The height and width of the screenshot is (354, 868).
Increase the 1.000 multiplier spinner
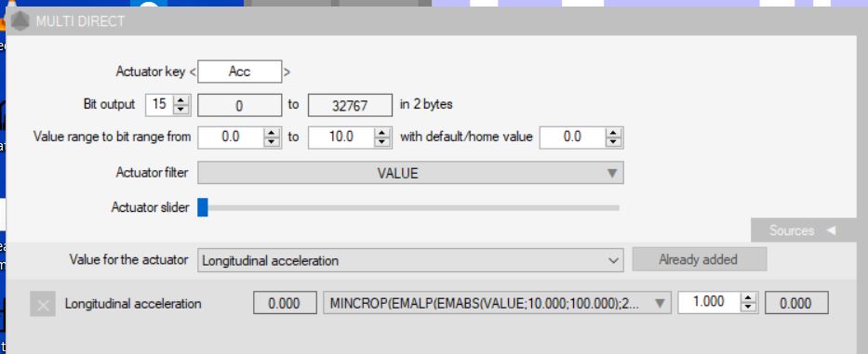click(x=748, y=297)
